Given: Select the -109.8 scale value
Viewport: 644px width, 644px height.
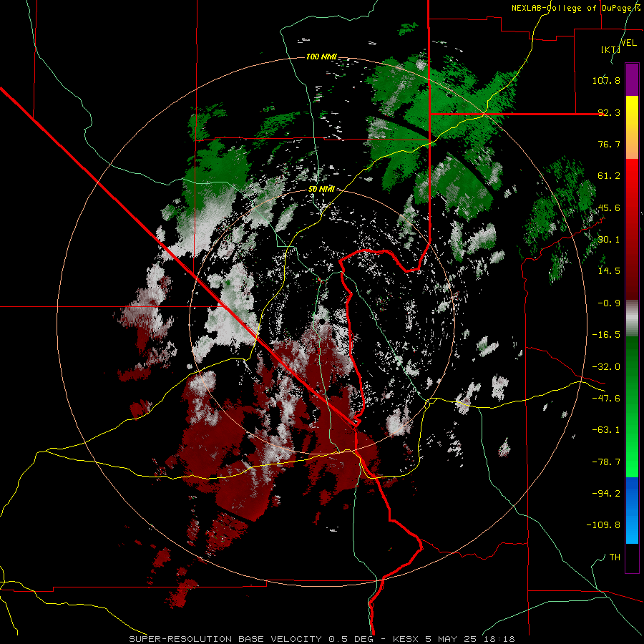Looking at the screenshot, I should pyautogui.click(x=603, y=525).
